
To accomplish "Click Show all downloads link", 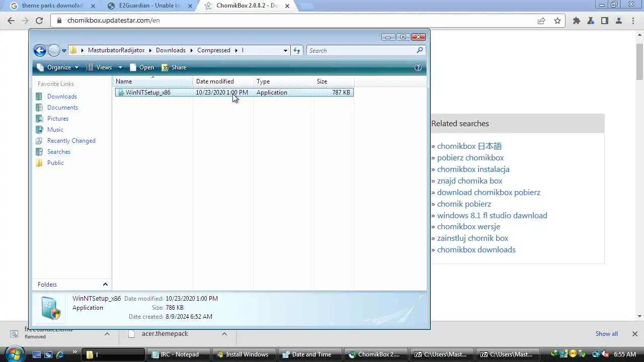I will pos(607,334).
